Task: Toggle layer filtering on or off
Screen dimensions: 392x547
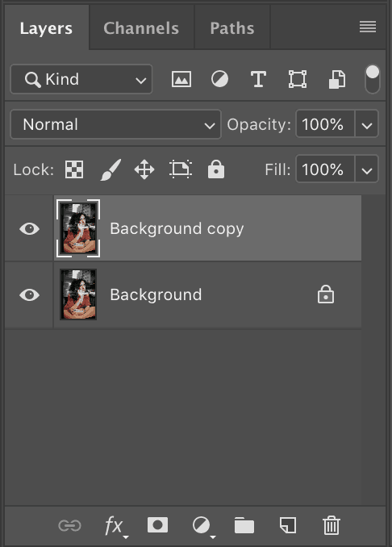Action: point(373,79)
